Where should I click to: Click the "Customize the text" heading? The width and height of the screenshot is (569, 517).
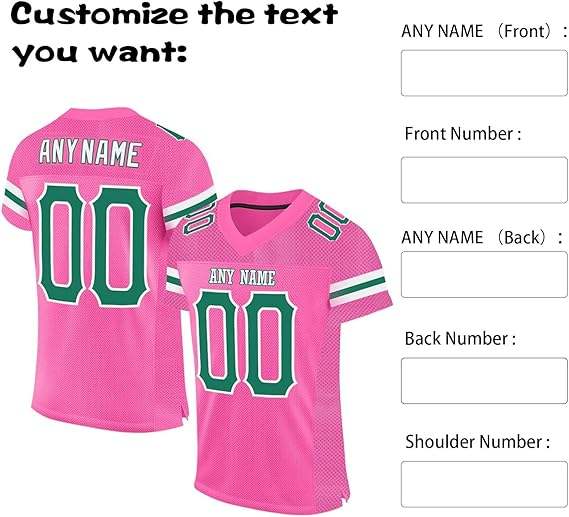click(x=174, y=15)
